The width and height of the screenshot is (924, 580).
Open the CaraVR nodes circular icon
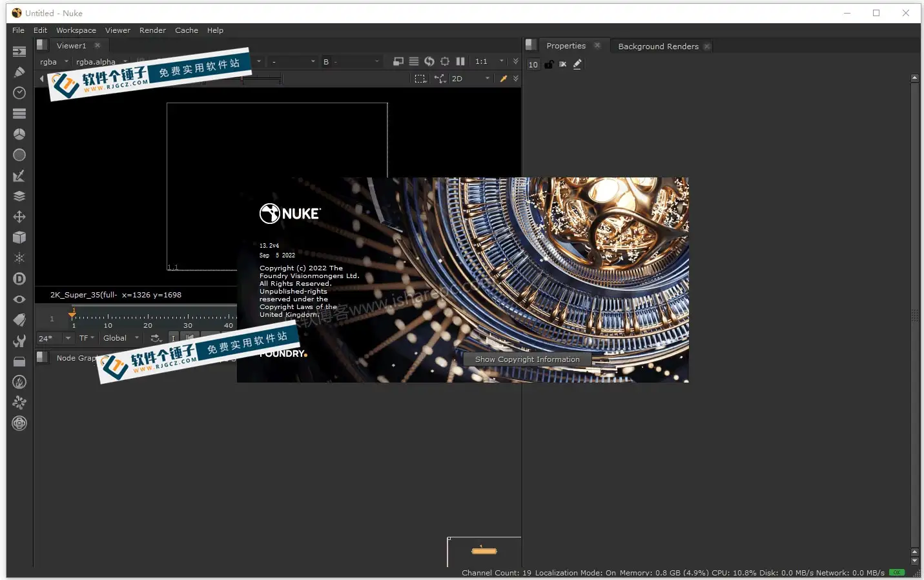click(x=19, y=423)
